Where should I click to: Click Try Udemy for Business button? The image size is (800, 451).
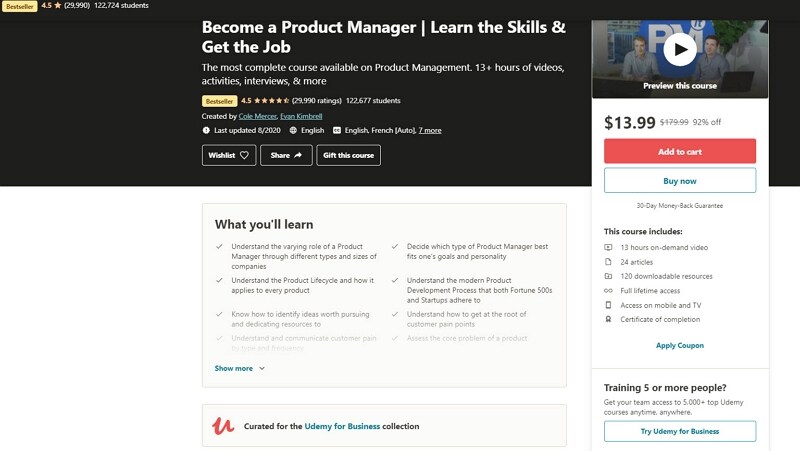tap(680, 431)
